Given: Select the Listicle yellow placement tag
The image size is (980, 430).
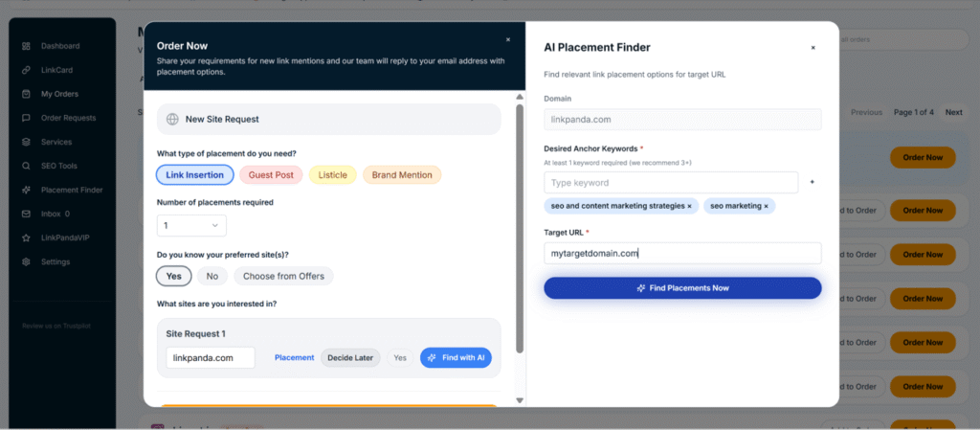Looking at the screenshot, I should [x=332, y=174].
